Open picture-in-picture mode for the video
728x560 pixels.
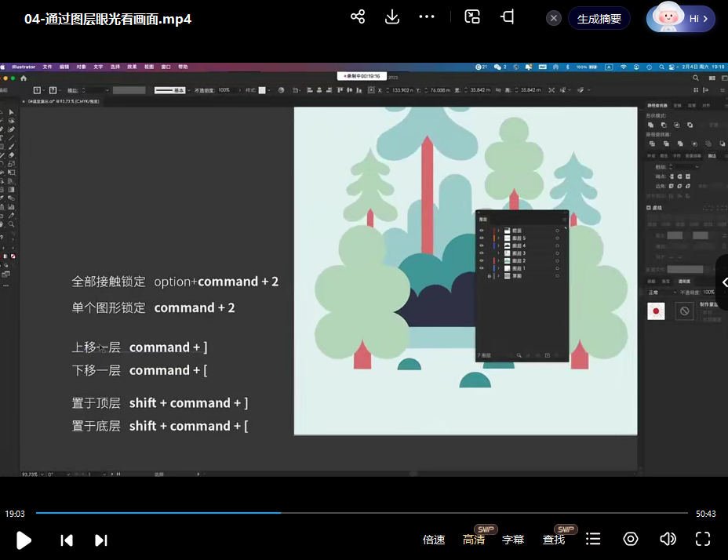coord(471,16)
